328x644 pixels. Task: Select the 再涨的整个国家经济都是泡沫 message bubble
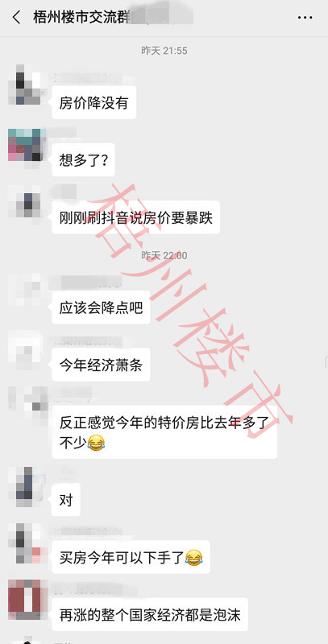tap(150, 614)
